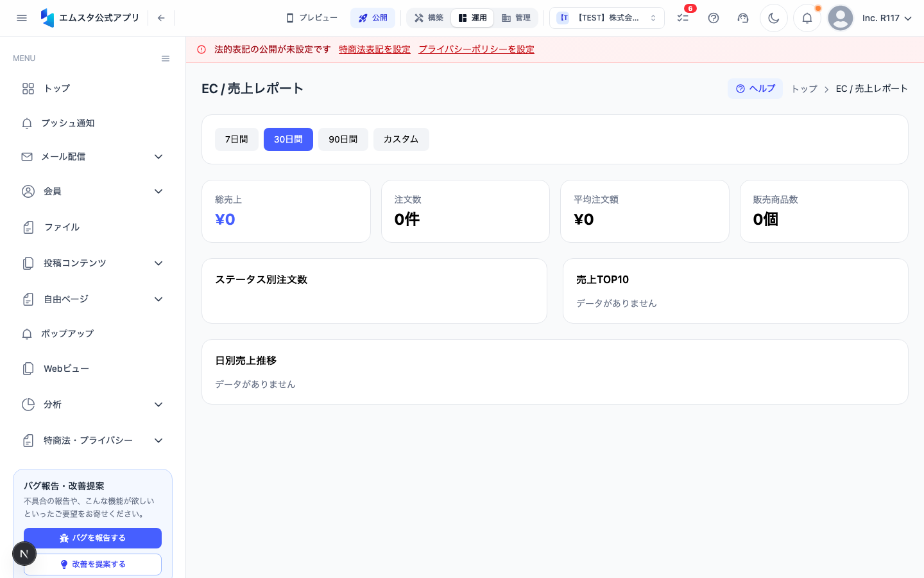
Task: Click the 改善を提案する button
Action: click(x=92, y=565)
